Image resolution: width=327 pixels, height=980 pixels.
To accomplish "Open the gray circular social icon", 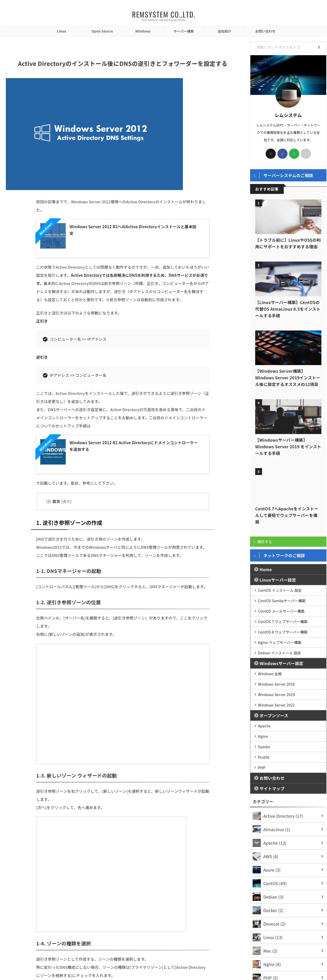I will click(x=306, y=154).
